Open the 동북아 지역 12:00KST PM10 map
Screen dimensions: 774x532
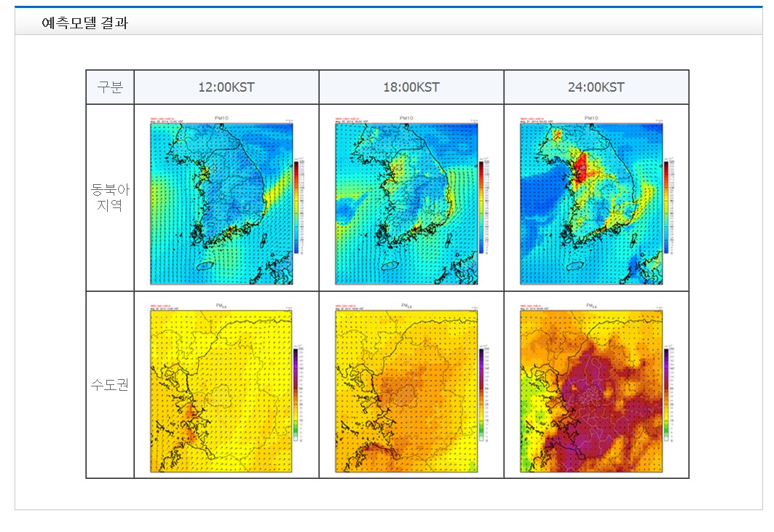tap(221, 203)
